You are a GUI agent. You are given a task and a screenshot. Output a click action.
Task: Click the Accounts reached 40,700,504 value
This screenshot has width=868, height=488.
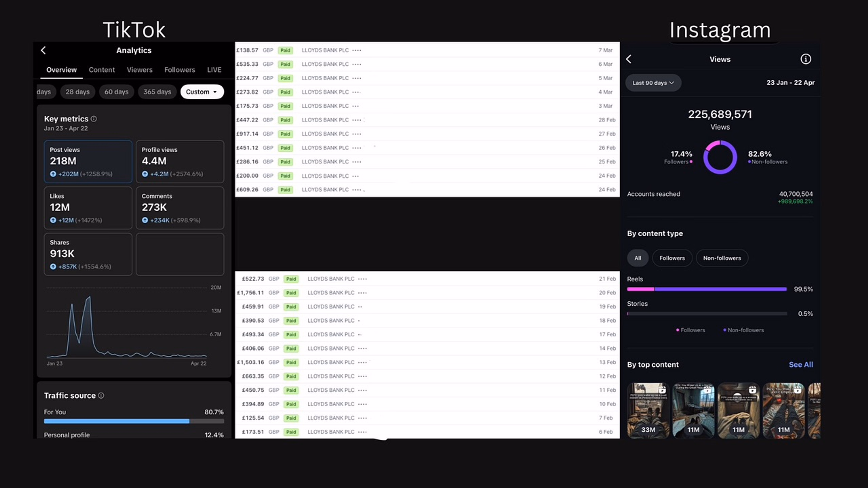click(x=796, y=194)
